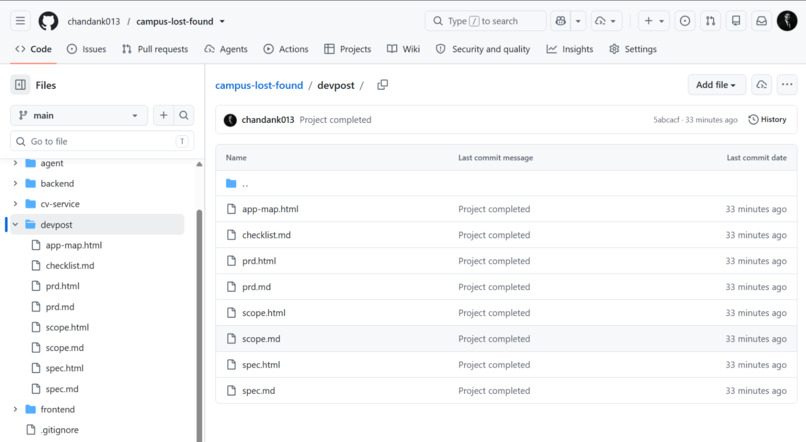
Task: Open spec.html in the file list
Action: [261, 365]
